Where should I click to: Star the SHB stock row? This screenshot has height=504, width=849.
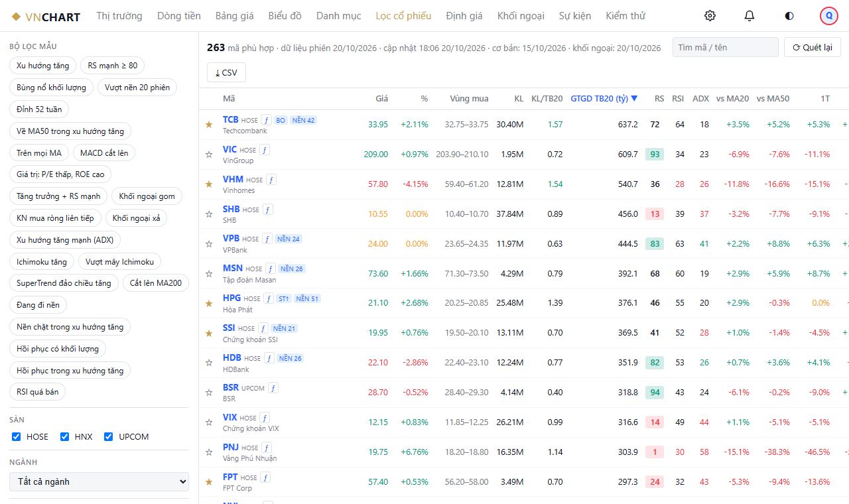[209, 214]
